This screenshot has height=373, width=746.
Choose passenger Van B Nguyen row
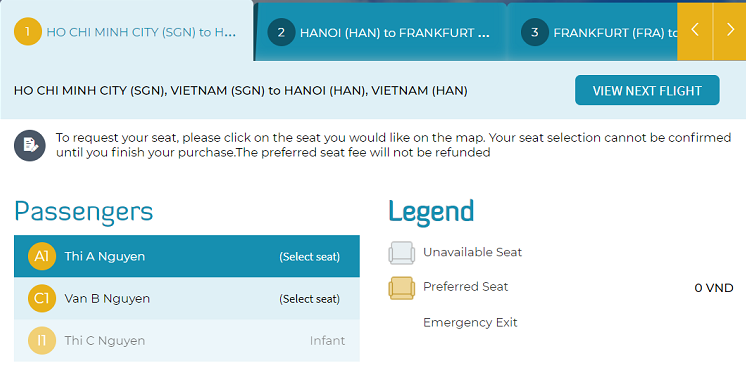click(187, 298)
